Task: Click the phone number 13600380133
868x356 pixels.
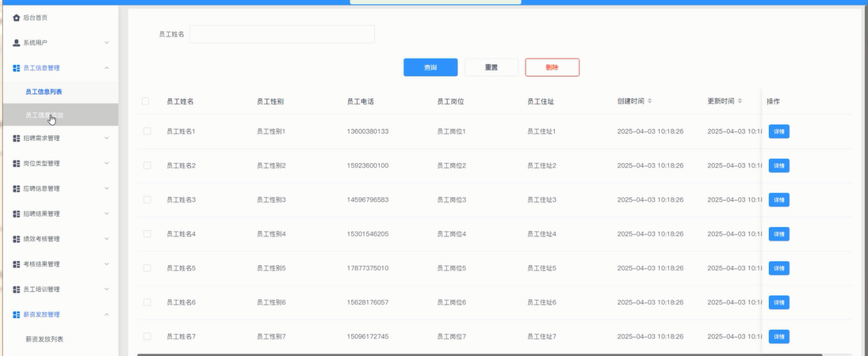Action: [368, 131]
